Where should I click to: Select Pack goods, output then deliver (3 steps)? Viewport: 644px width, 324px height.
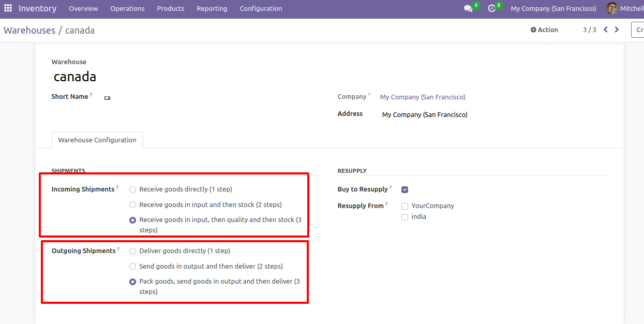pyautogui.click(x=133, y=282)
